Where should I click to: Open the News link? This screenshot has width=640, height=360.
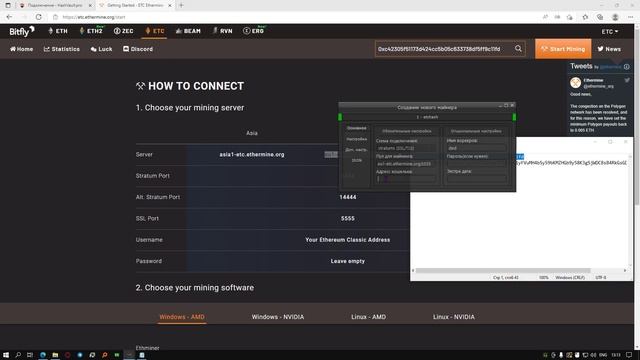pyautogui.click(x=609, y=49)
